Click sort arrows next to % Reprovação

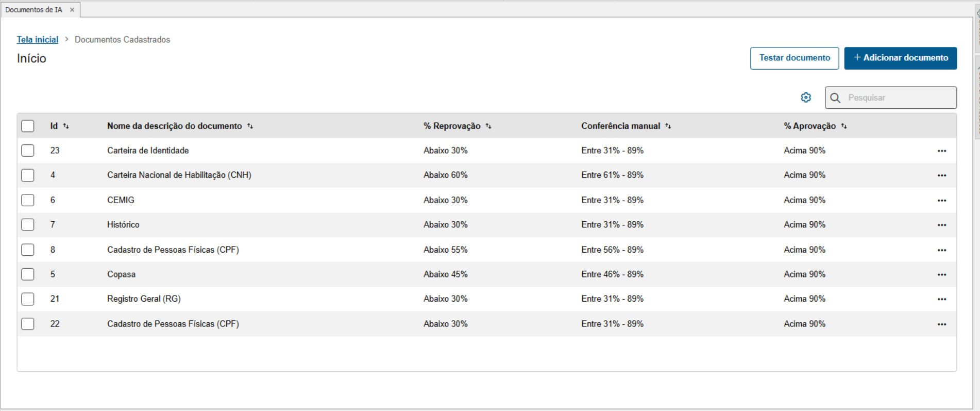[x=488, y=126]
